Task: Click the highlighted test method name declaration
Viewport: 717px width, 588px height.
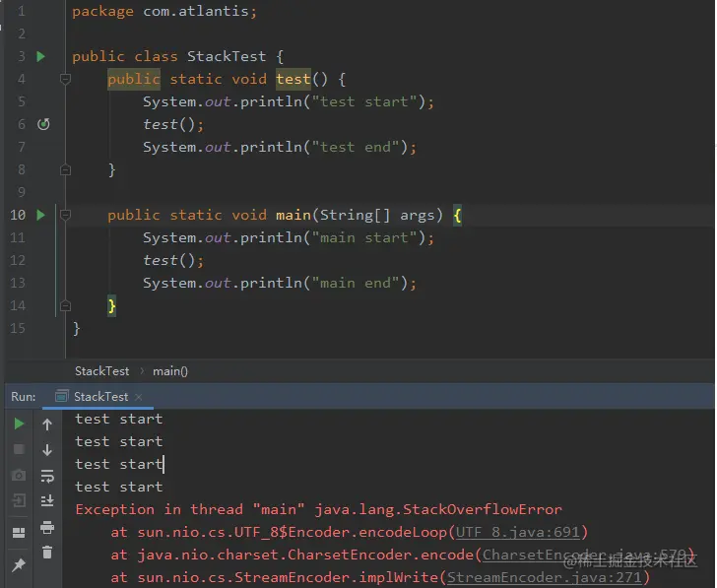Action: pos(293,79)
